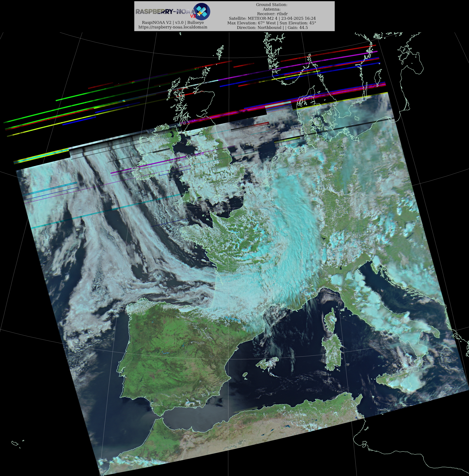469x476 pixels.
Task: Click the 'Max Elevation: 67° West | Sun Elevation: 45°' line
Action: tap(272, 23)
